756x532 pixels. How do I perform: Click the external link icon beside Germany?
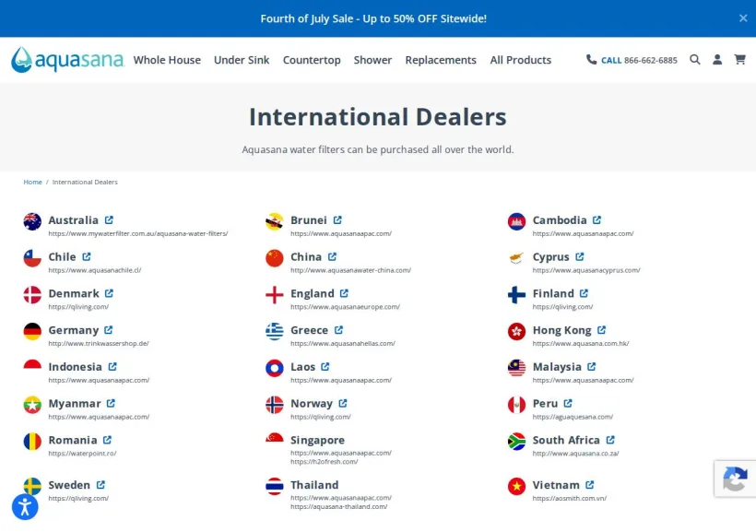[109, 330]
